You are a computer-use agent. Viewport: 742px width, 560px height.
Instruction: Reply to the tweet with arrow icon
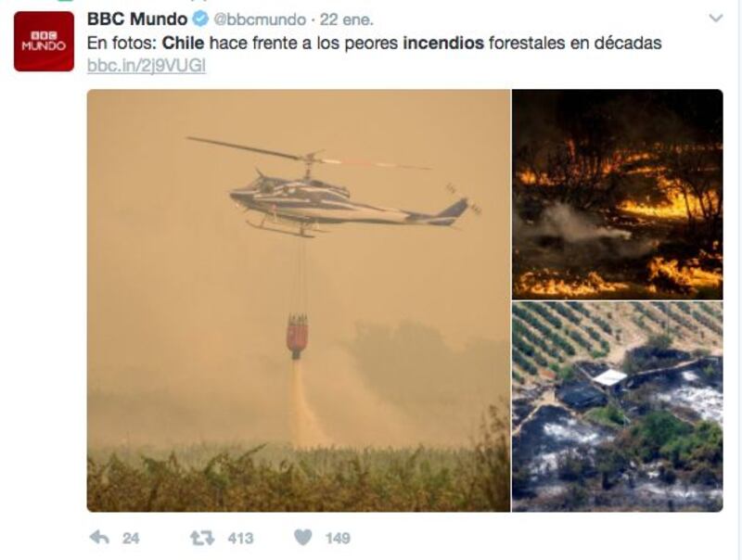point(99,538)
